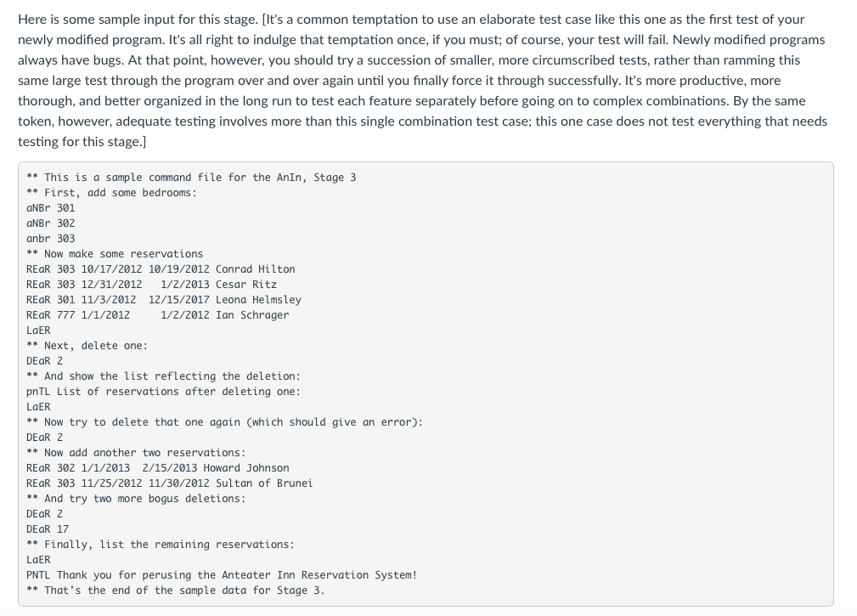Click the 'Next, delete one' comment line
857x616 pixels.
point(87,346)
